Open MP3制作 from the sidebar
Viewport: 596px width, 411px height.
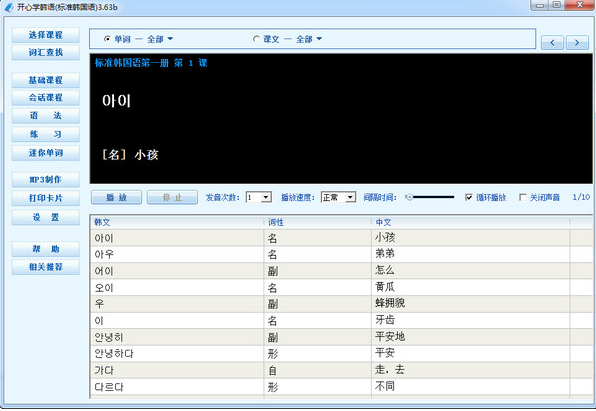(x=46, y=179)
